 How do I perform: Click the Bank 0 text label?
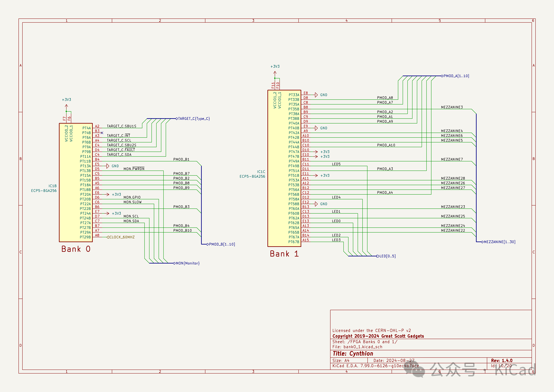pos(76,249)
